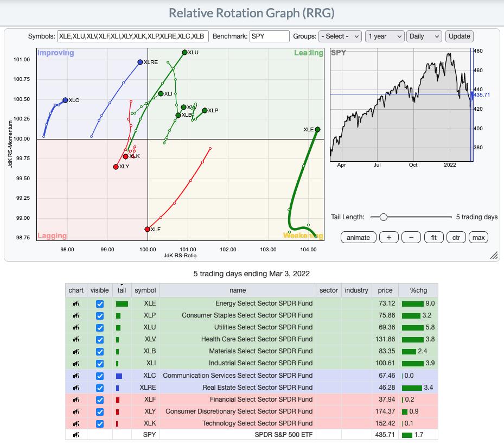Open the chart icon in the XLRE row
Viewport: 504px width, 444px height.
76,388
